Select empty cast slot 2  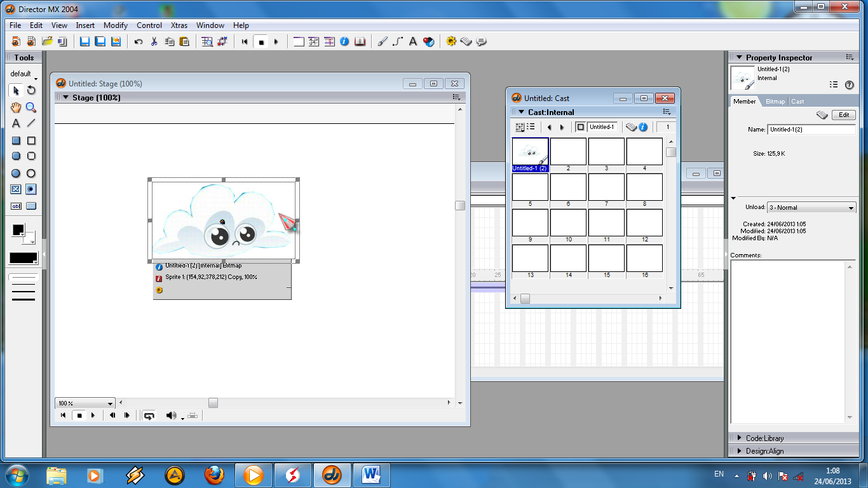point(568,151)
